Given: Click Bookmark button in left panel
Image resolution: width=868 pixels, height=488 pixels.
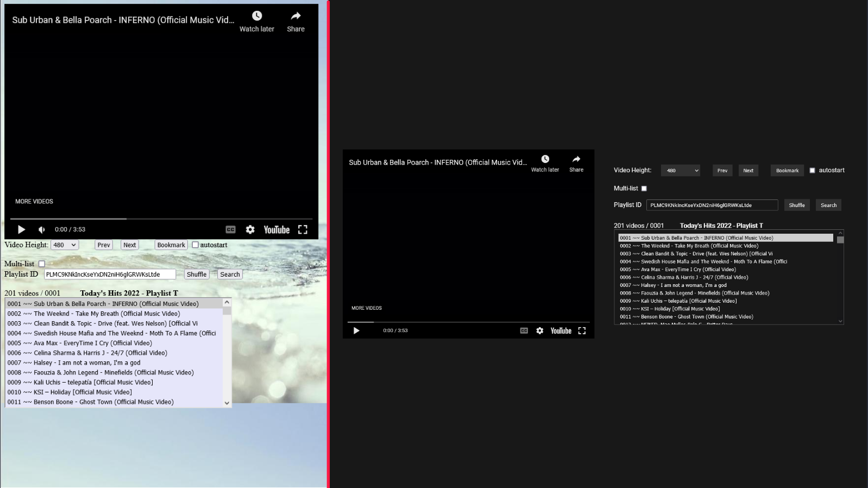Looking at the screenshot, I should click(171, 245).
